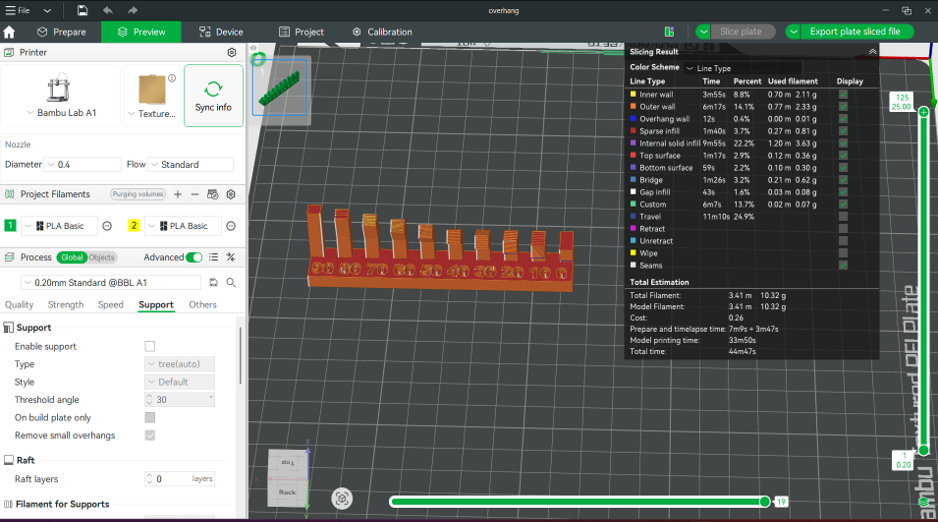
Task: Click the Purging volumes button
Action: (x=138, y=194)
